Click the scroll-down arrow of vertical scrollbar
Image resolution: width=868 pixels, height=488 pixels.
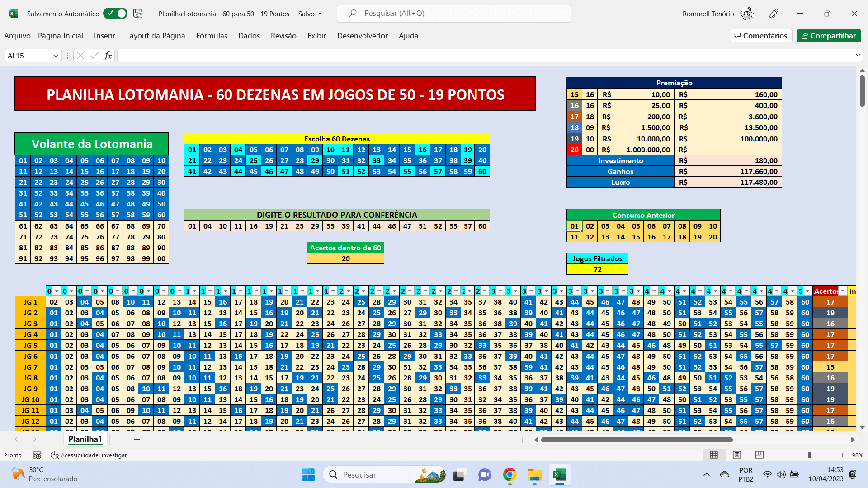(x=862, y=427)
